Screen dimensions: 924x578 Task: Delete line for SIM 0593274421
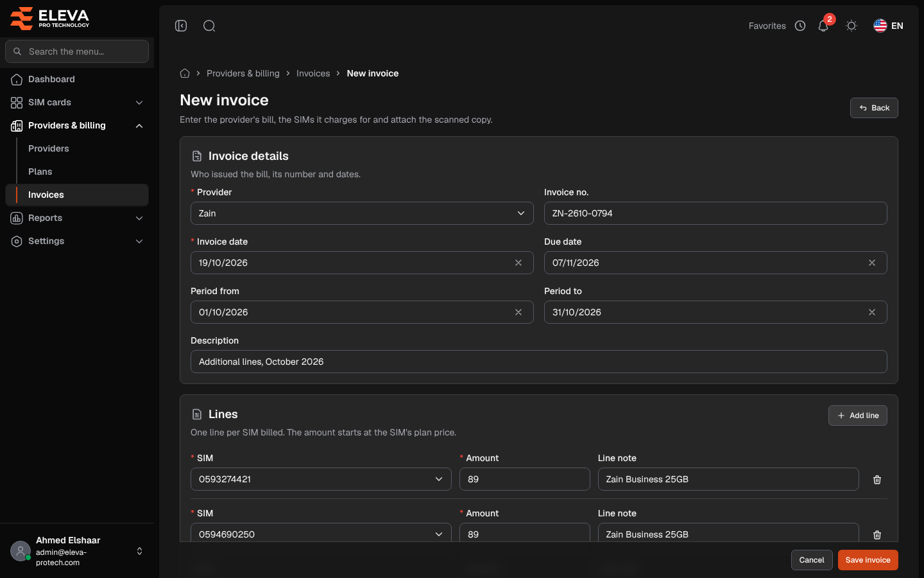pyautogui.click(x=877, y=480)
